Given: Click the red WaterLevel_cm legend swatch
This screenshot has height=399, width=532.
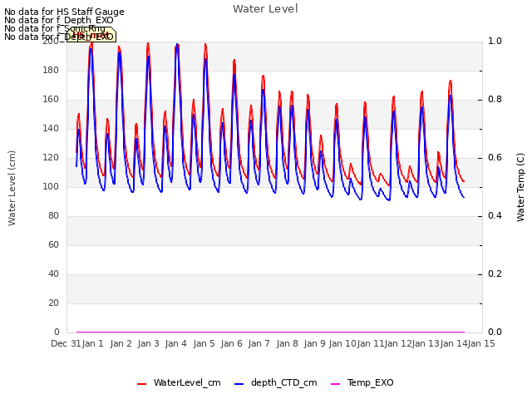Looking at the screenshot, I should [x=141, y=384].
